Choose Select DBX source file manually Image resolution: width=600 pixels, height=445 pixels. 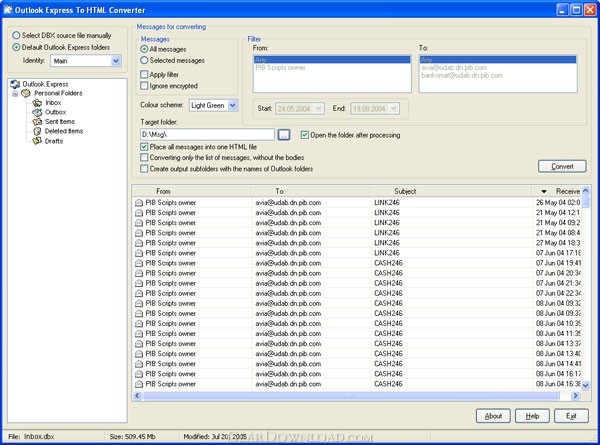coord(14,35)
